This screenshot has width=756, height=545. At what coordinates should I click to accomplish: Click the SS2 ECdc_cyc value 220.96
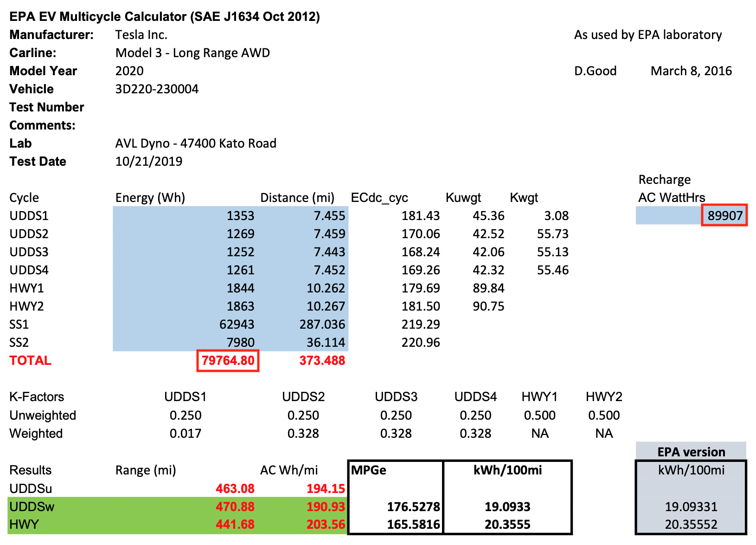tap(420, 343)
